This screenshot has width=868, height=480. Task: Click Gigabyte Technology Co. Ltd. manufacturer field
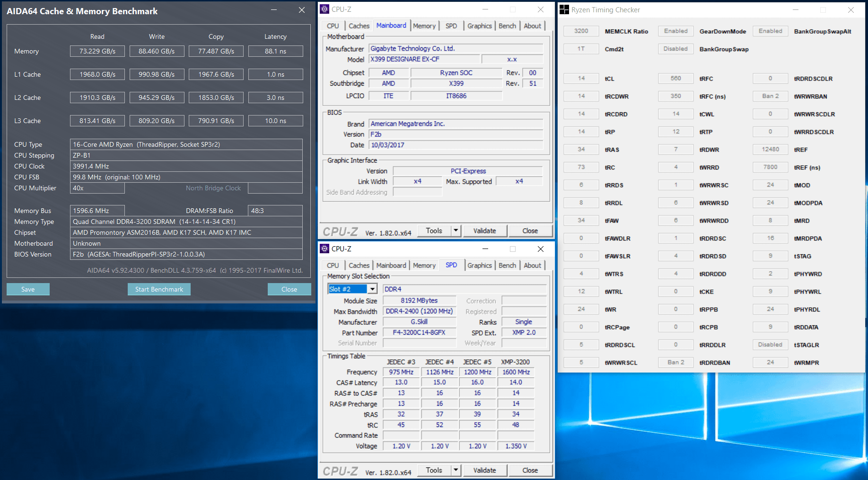[x=456, y=48]
